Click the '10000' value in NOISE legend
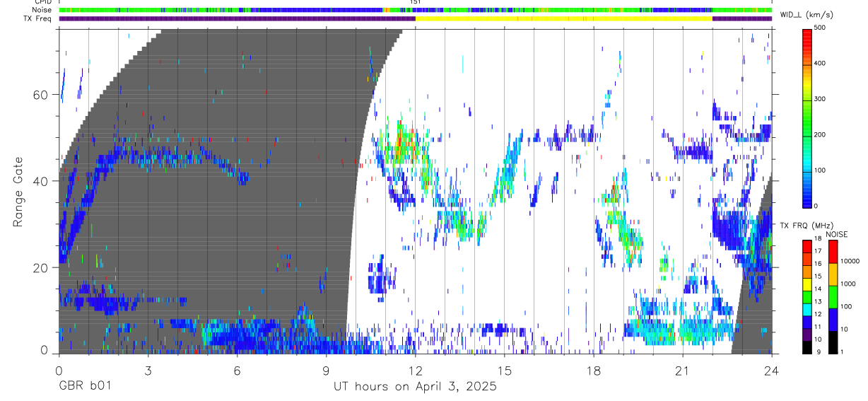 click(851, 262)
